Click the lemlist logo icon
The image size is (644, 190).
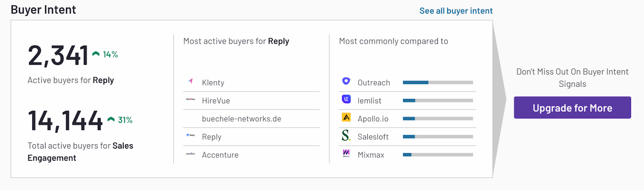coord(346,99)
